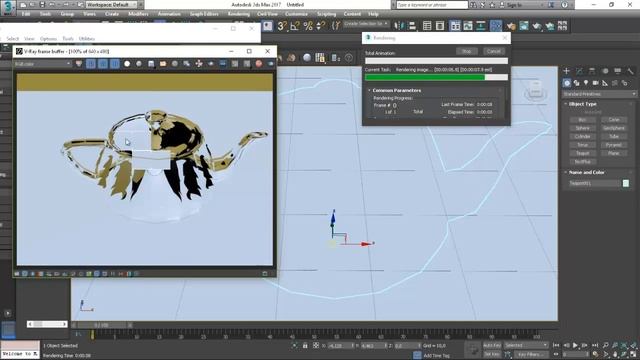Toggle Auto Key mode
This screenshot has width=640, height=360.
[x=491, y=345]
